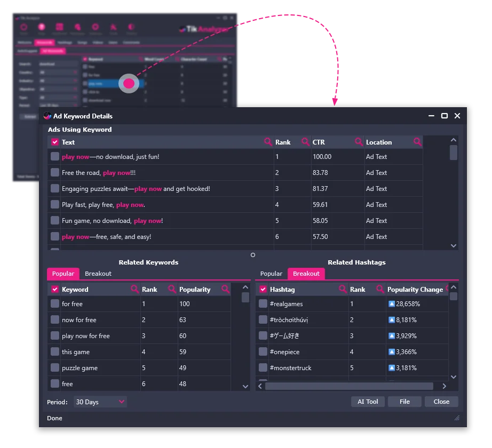Switch to Breakout tab under Related Keywords

click(98, 274)
